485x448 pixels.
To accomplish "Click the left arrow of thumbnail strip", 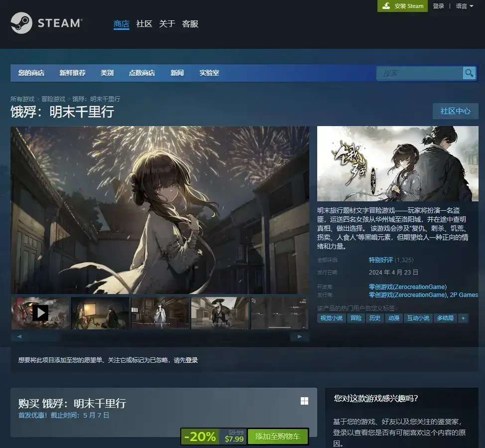I will pos(19,336).
